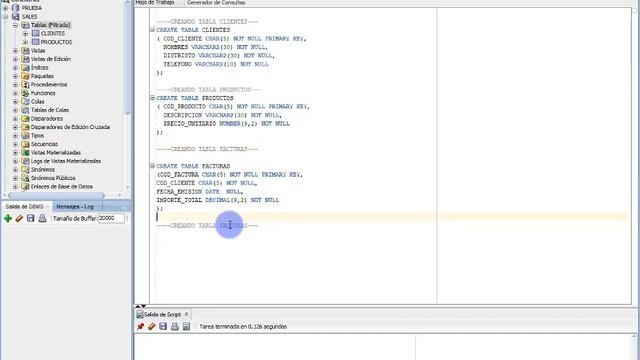Click the PRODUCTOS table icon
The width and height of the screenshot is (640, 360).
coord(36,42)
